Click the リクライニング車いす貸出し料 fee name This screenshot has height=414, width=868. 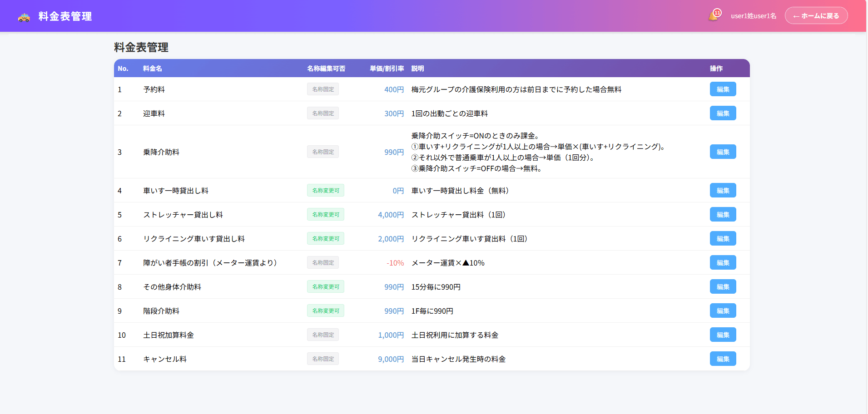click(194, 239)
